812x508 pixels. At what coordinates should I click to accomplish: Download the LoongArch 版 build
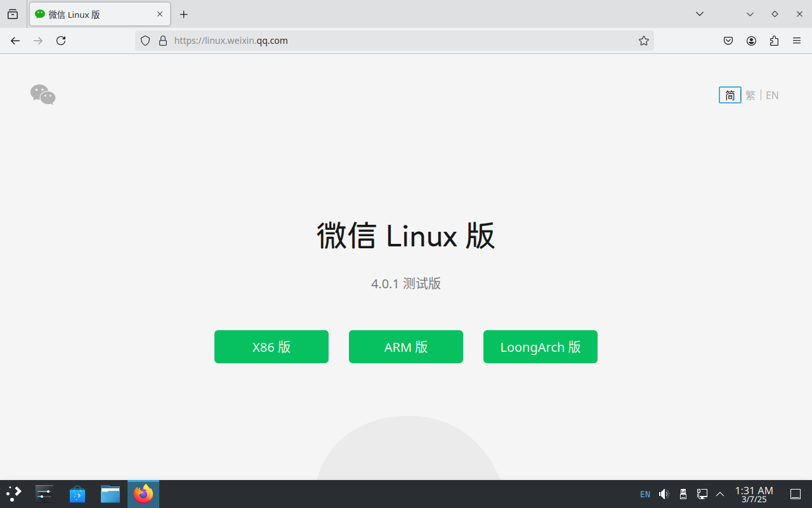(x=540, y=347)
